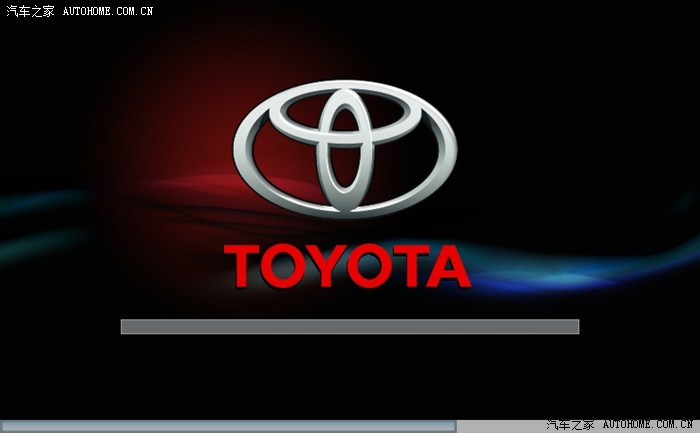
Task: Click the gray loading progress bar
Action: (349, 327)
